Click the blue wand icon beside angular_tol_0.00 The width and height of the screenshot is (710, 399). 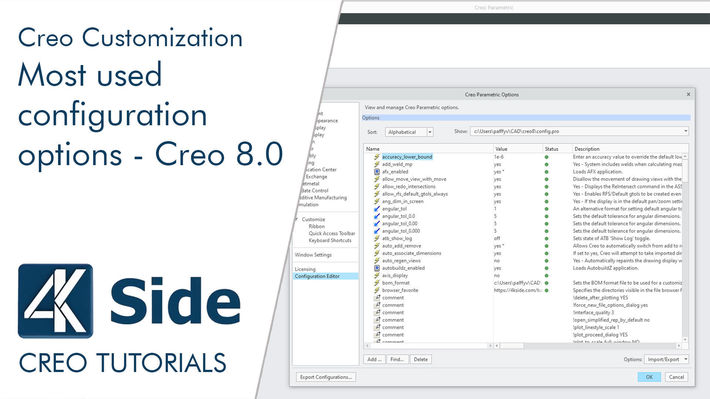376,223
